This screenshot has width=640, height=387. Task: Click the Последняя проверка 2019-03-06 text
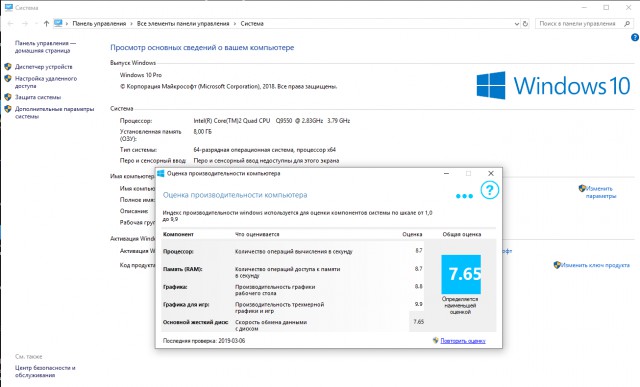[204, 340]
